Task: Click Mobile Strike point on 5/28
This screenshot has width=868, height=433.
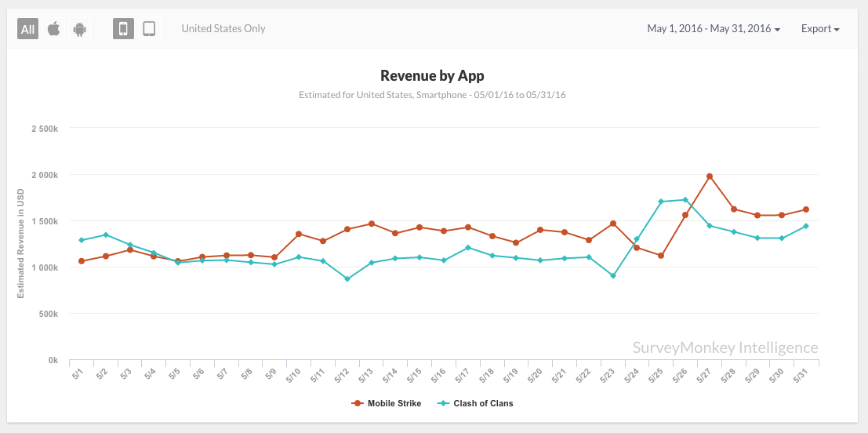Action: 733,209
